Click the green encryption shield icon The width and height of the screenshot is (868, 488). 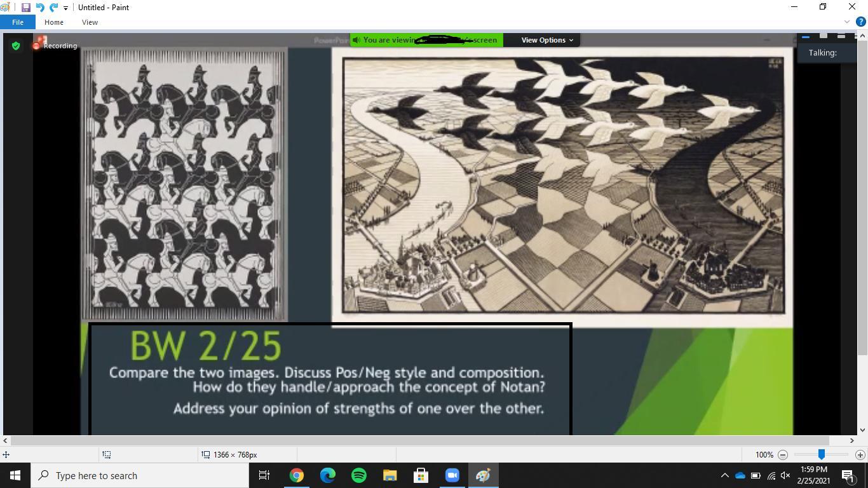(16, 46)
